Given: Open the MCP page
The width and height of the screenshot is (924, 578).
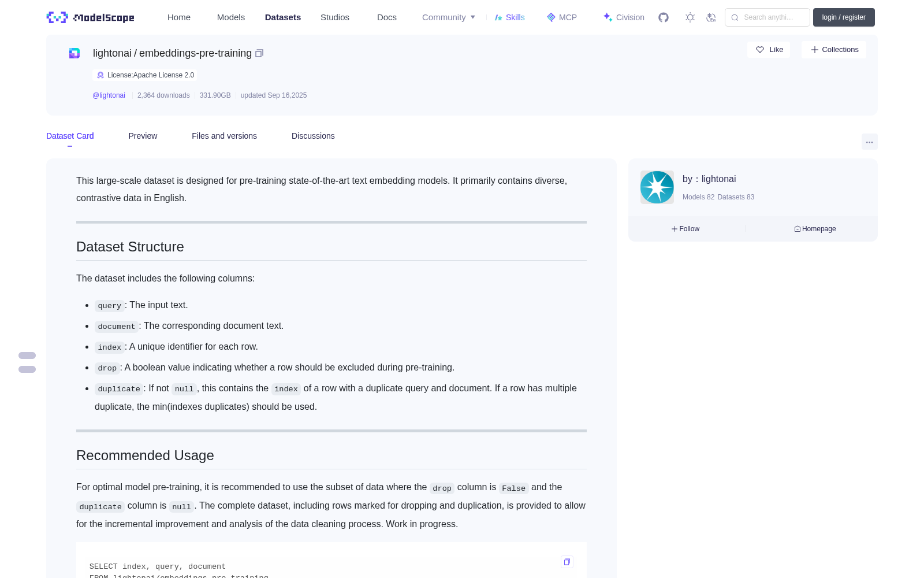Looking at the screenshot, I should click(x=561, y=17).
